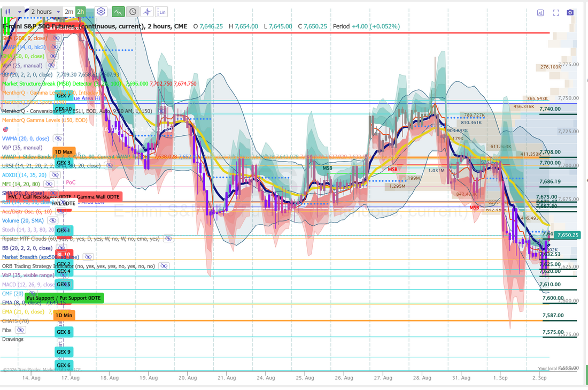Viewport: 588px width, 390px height.
Task: Expand the 2 hours timeframe dropdown
Action: click(x=45, y=12)
